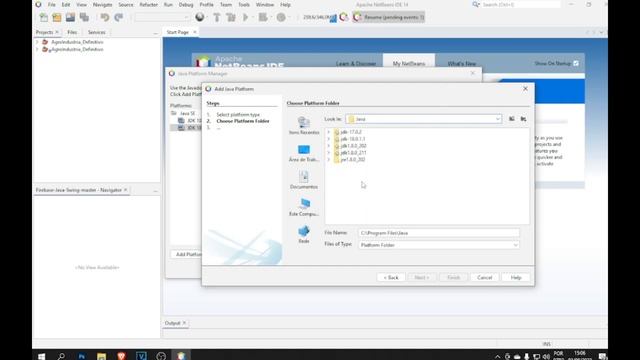Click the Run Project play icon
Image resolution: width=640 pixels, height=360 pixels.
click(x=246, y=17)
